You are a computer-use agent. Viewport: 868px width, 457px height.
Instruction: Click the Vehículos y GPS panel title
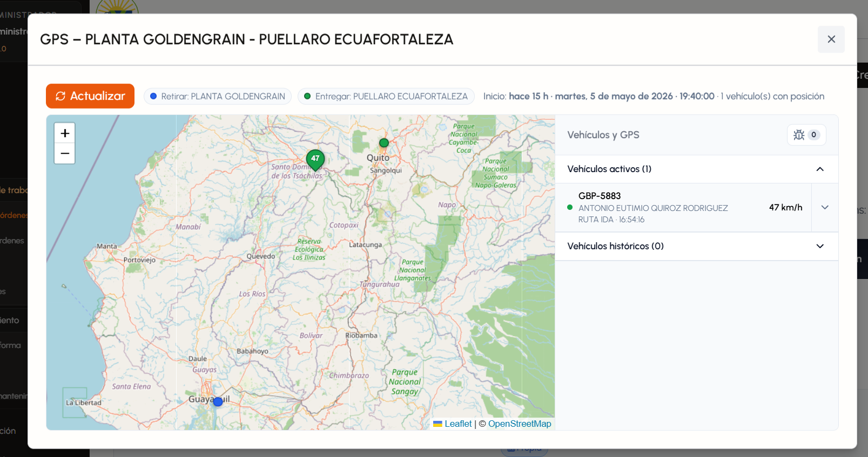coord(603,135)
